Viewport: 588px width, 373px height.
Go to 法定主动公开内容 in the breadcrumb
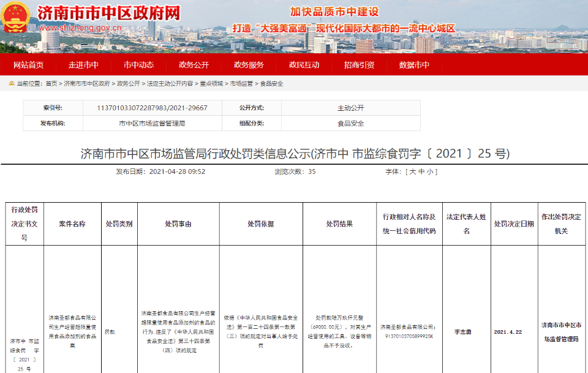[170, 83]
